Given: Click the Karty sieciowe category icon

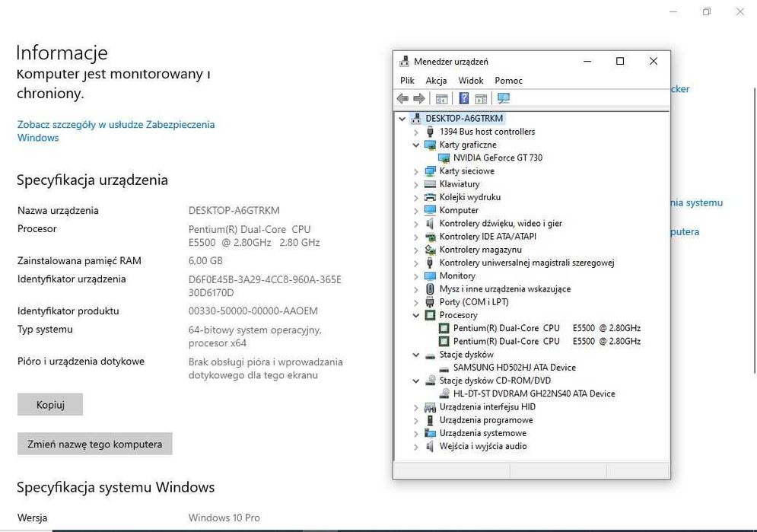Looking at the screenshot, I should (x=430, y=171).
